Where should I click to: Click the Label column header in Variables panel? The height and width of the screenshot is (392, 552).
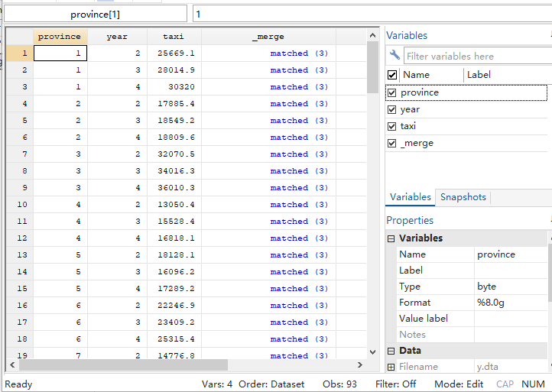[x=507, y=75]
